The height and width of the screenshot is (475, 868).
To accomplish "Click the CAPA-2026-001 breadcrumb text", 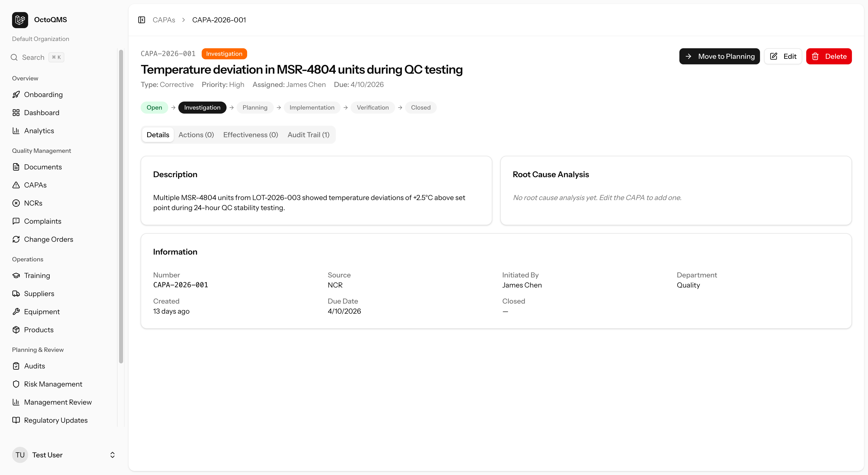I will click(x=219, y=20).
